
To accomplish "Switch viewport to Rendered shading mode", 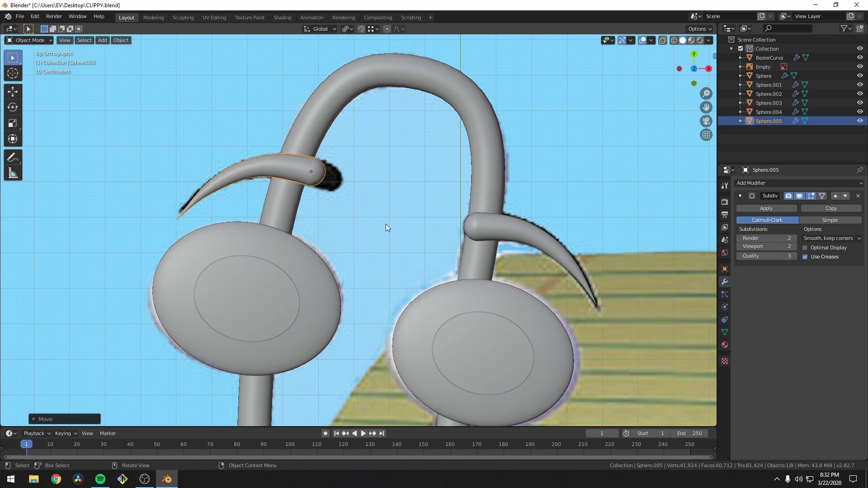I will click(699, 40).
